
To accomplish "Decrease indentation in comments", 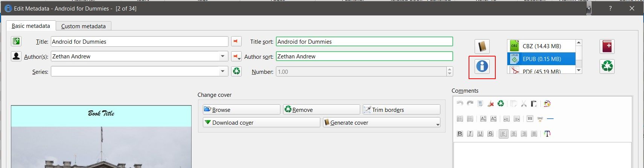I will pos(516,119).
